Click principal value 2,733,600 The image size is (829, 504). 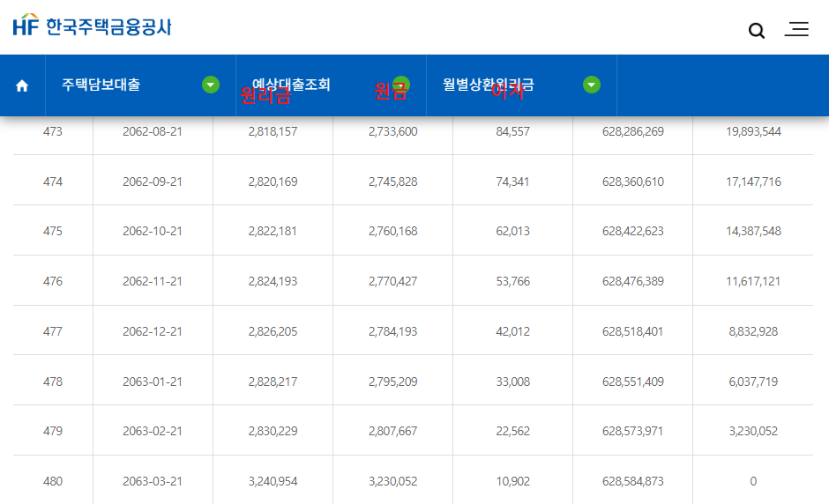pos(392,131)
